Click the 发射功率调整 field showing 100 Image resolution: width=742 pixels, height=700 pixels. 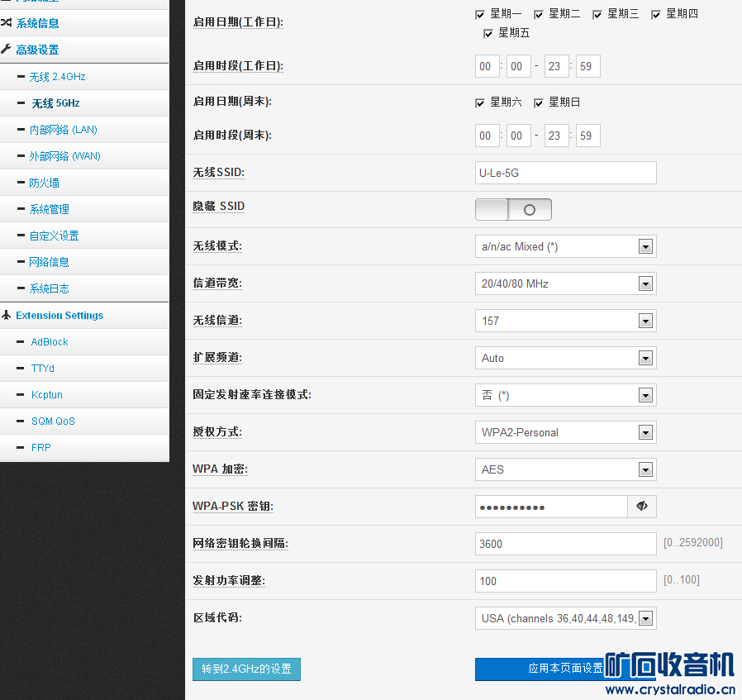pyautogui.click(x=565, y=581)
